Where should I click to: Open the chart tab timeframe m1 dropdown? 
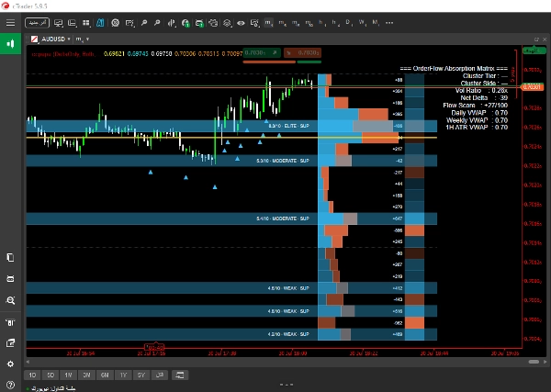point(83,39)
